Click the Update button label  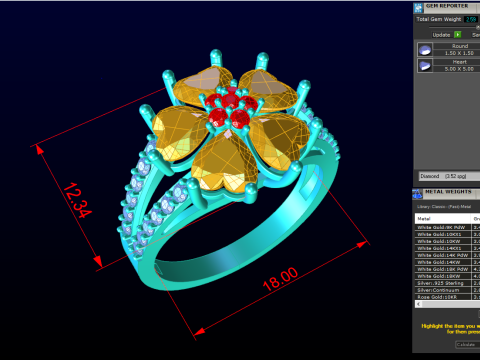(x=441, y=35)
